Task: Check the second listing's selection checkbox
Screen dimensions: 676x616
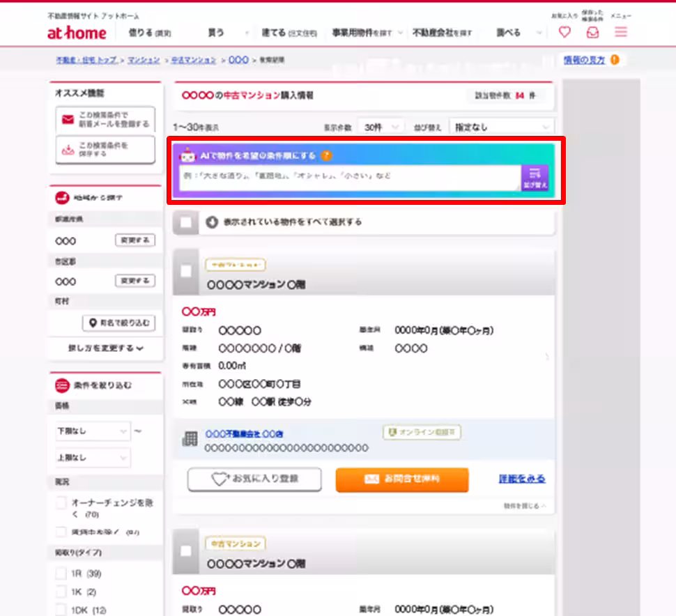Action: [186, 551]
